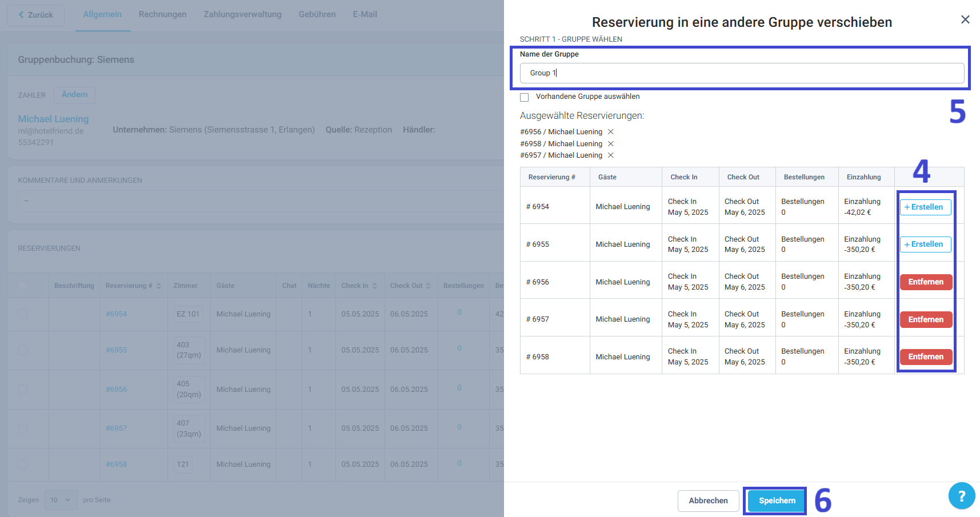Click room EZ 101 cell
Image resolution: width=980 pixels, height=517 pixels.
click(x=188, y=314)
